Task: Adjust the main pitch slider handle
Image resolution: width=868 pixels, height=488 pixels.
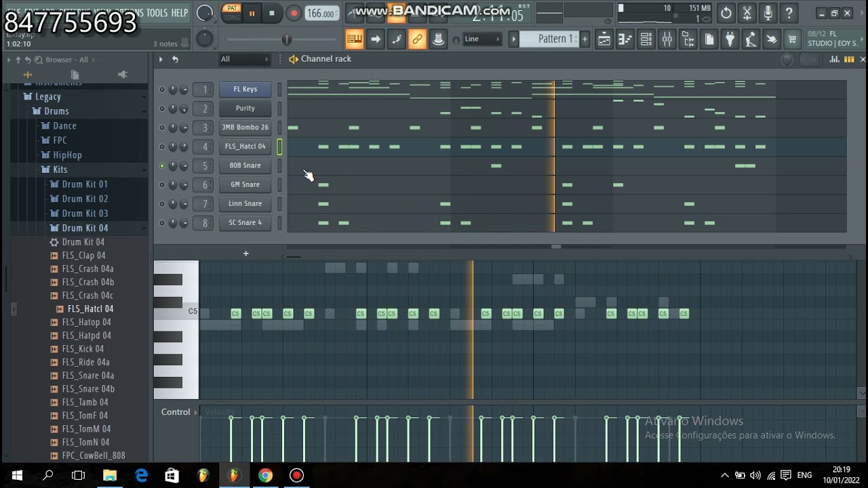Action: (x=287, y=40)
